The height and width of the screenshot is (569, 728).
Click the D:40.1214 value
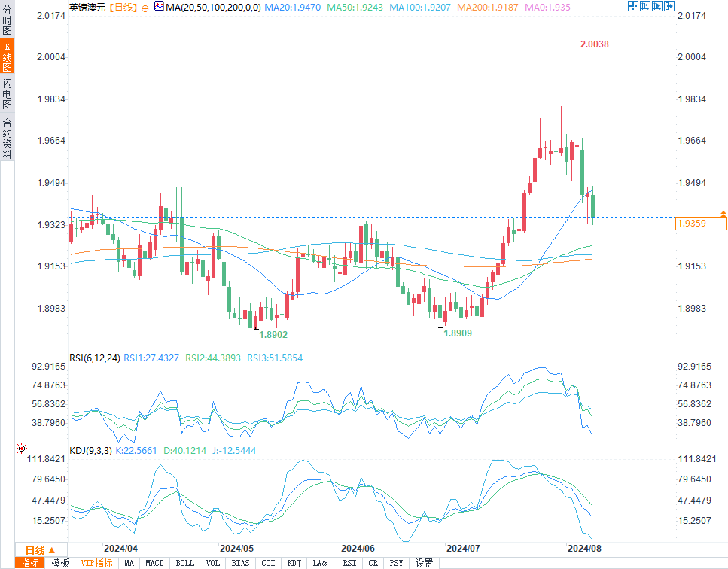[184, 450]
